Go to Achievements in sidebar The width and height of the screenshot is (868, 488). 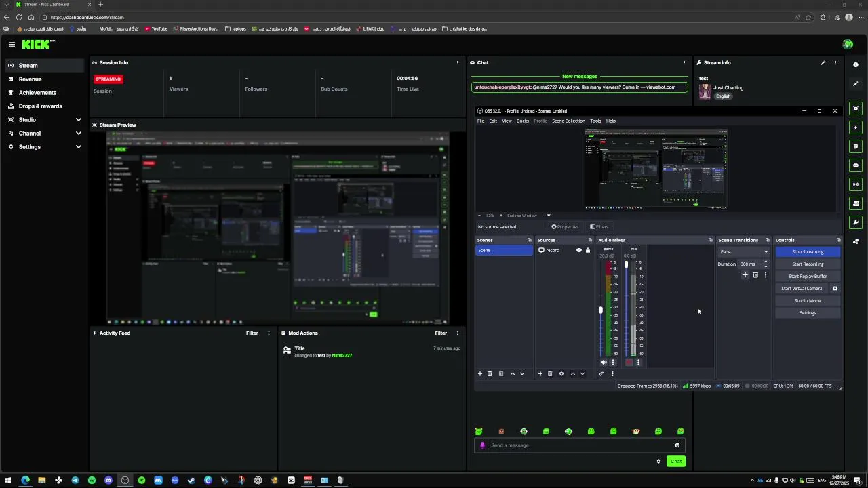pyautogui.click(x=44, y=93)
